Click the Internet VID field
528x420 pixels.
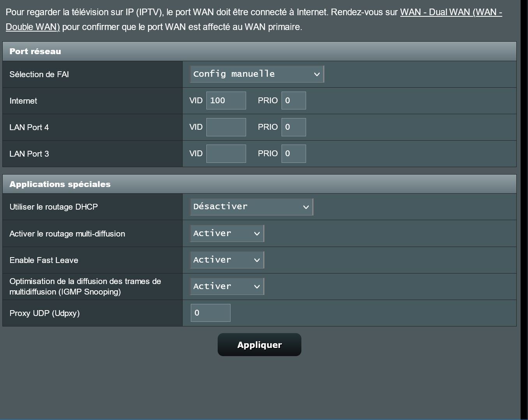226,101
